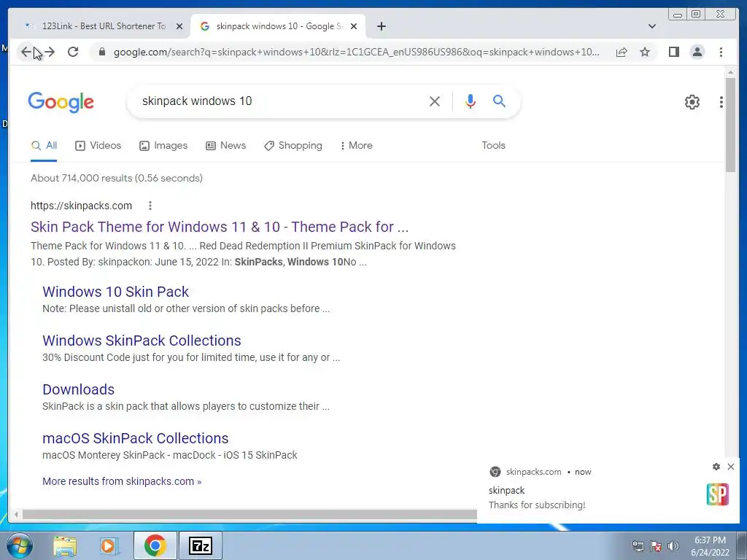The width and height of the screenshot is (747, 560).
Task: Click the network tray icon
Action: point(638,546)
